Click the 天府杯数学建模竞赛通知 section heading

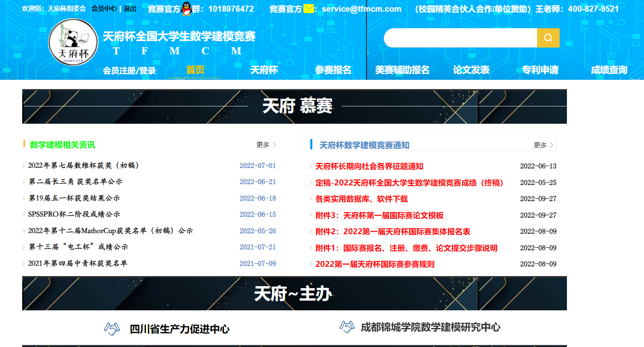click(x=364, y=145)
